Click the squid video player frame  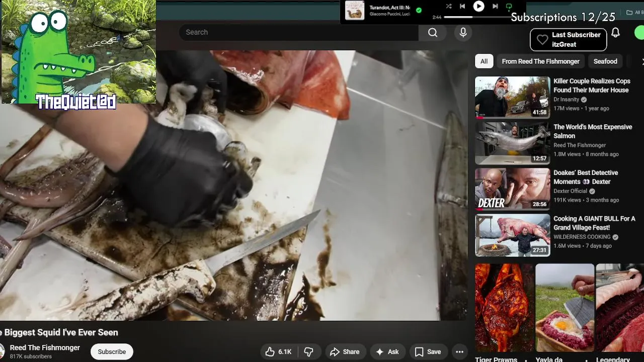[234, 185]
